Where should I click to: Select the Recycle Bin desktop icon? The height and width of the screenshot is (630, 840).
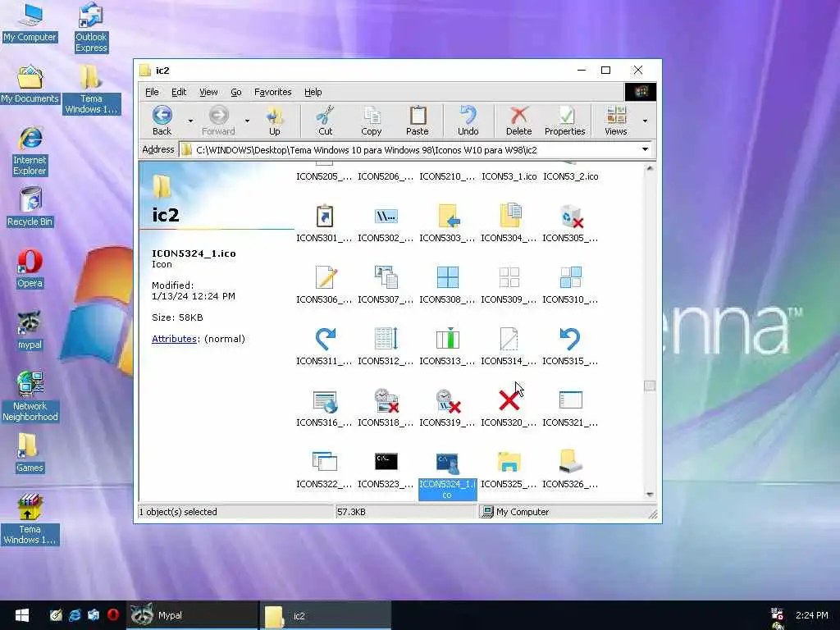click(x=30, y=208)
